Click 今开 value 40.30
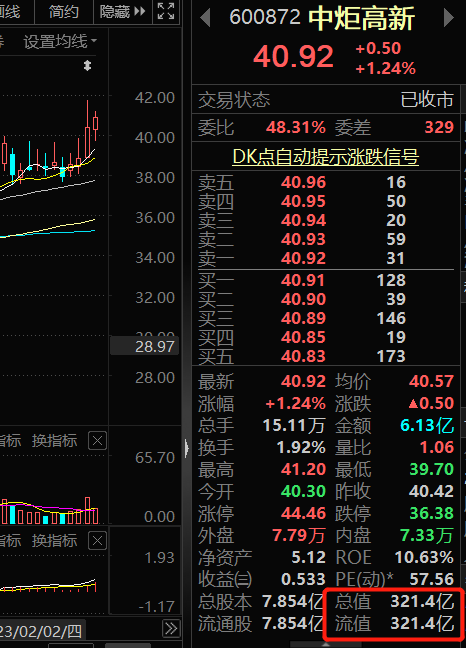466x648 pixels. click(x=304, y=491)
